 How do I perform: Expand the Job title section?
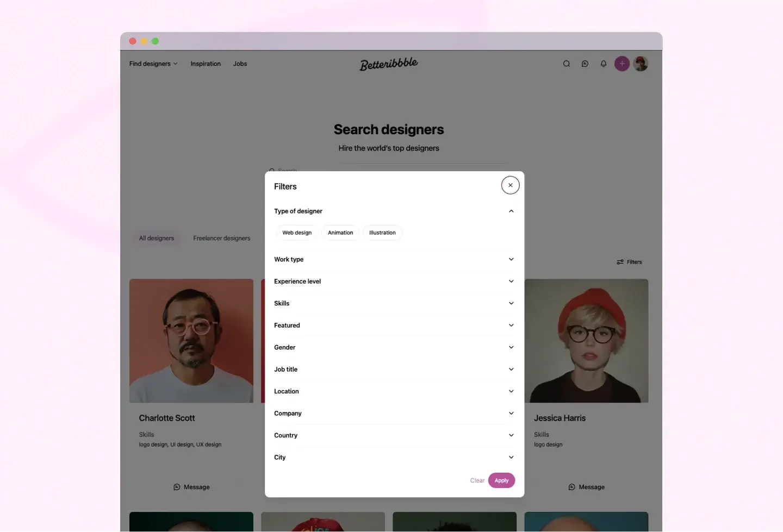coord(394,370)
